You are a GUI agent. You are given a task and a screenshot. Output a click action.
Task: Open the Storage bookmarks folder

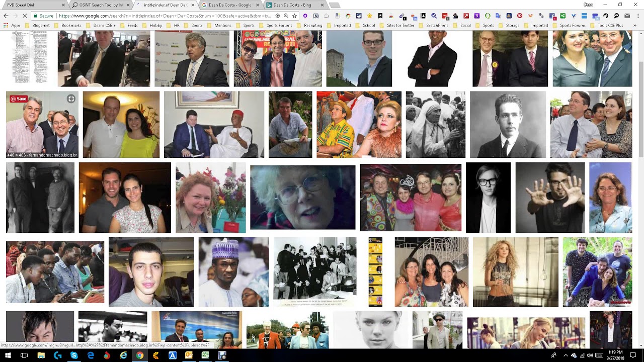tap(509, 25)
